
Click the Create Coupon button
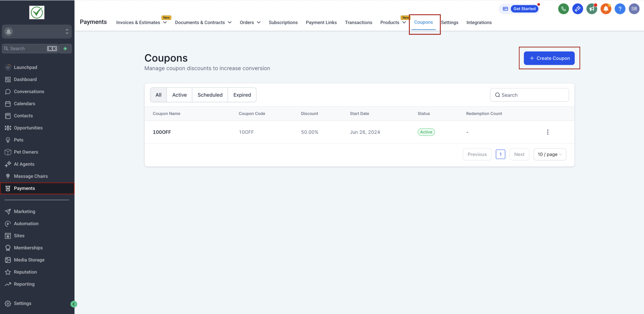coord(549,58)
